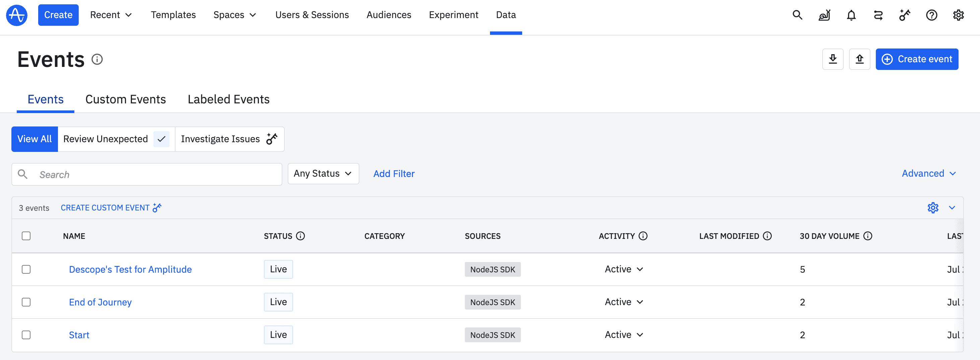The height and width of the screenshot is (360, 980).
Task: Click the upload events icon button
Action: click(x=859, y=59)
